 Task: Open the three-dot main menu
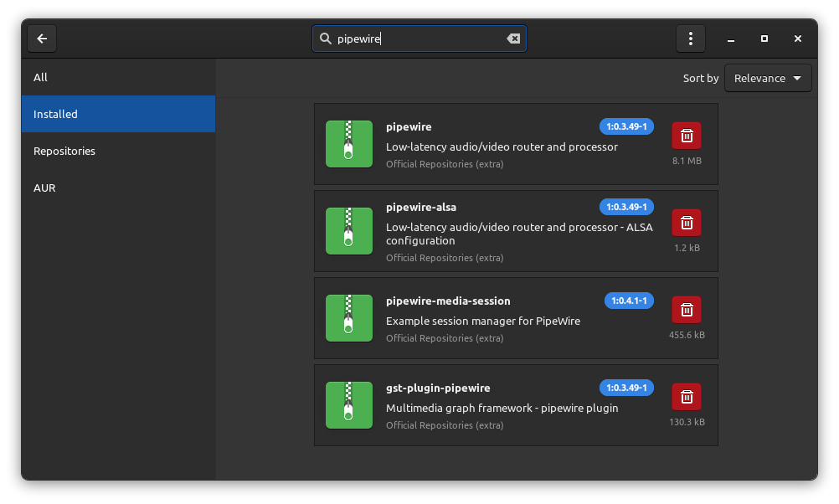click(690, 39)
